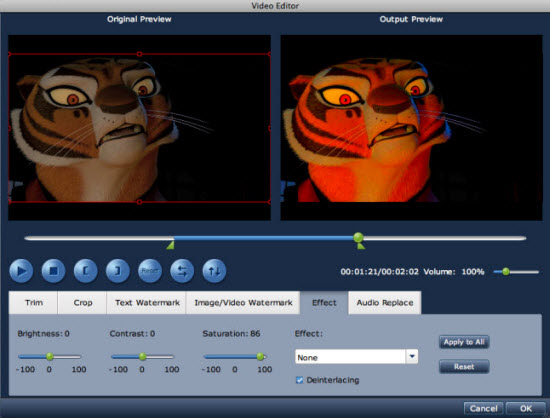The width and height of the screenshot is (550, 418).
Task: Flip video vertically with up-down arrows icon
Action: click(x=214, y=271)
